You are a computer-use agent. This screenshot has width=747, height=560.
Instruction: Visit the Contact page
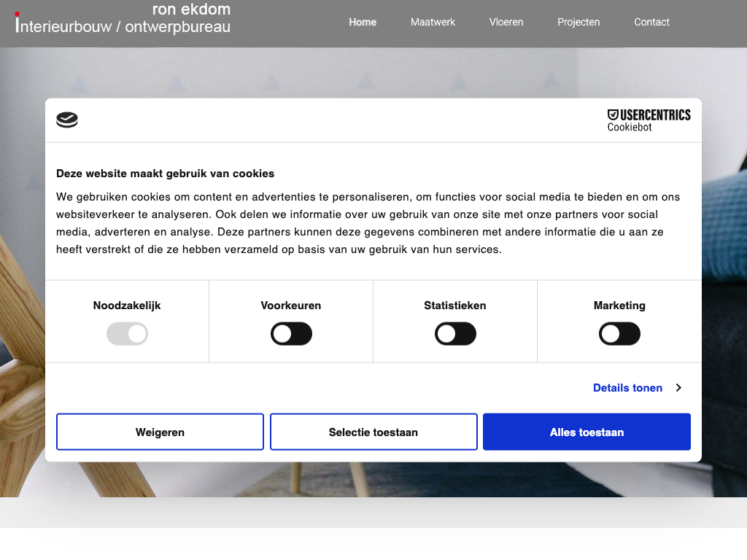(x=651, y=22)
